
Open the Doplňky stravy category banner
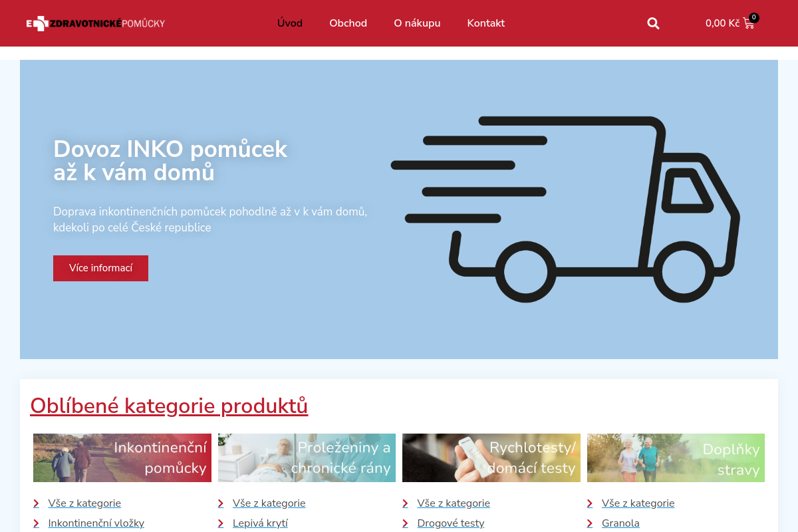point(676,458)
